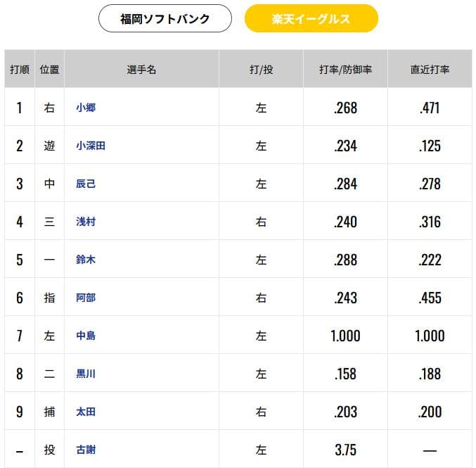This screenshot has width=476, height=468.
Task: Click the 選手名 column header
Action: [x=141, y=69]
